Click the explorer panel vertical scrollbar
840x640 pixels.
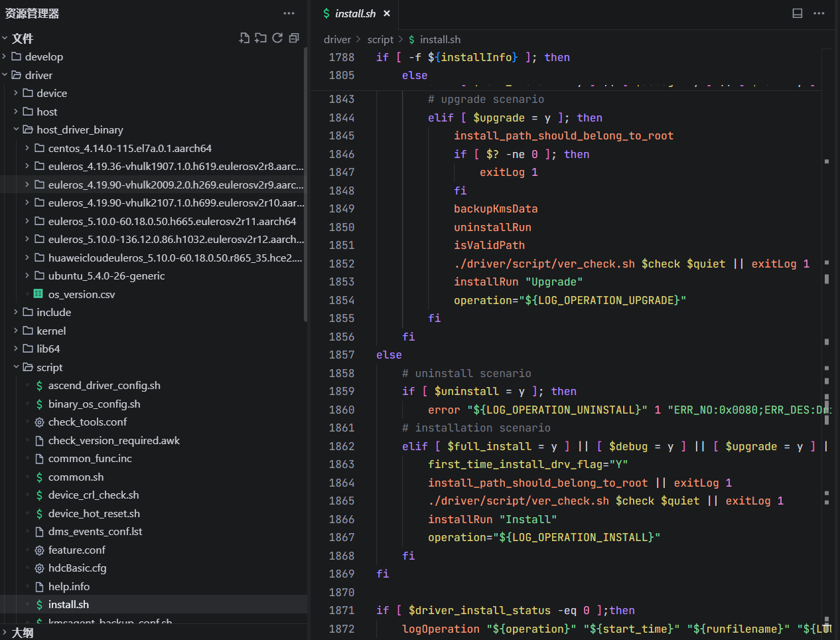305,186
